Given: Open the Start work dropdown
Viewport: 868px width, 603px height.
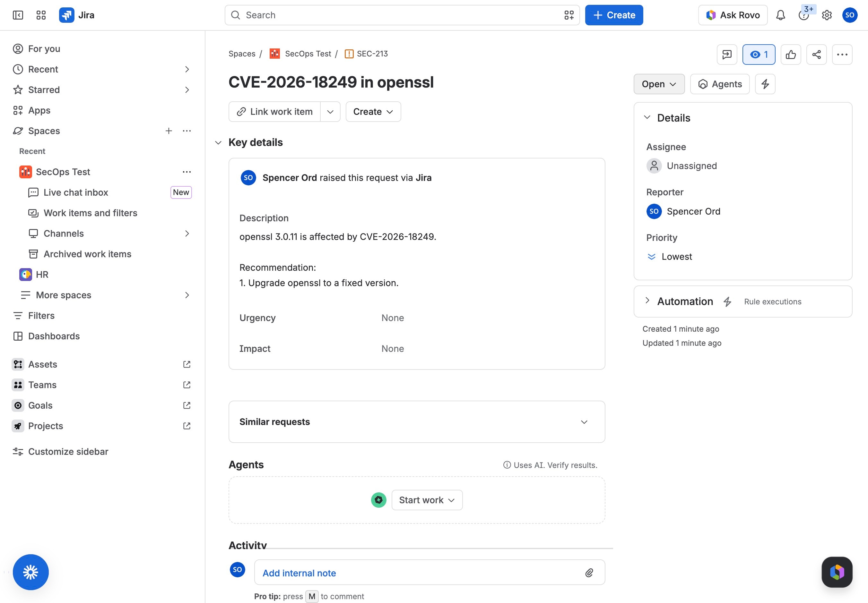Looking at the screenshot, I should pos(427,500).
